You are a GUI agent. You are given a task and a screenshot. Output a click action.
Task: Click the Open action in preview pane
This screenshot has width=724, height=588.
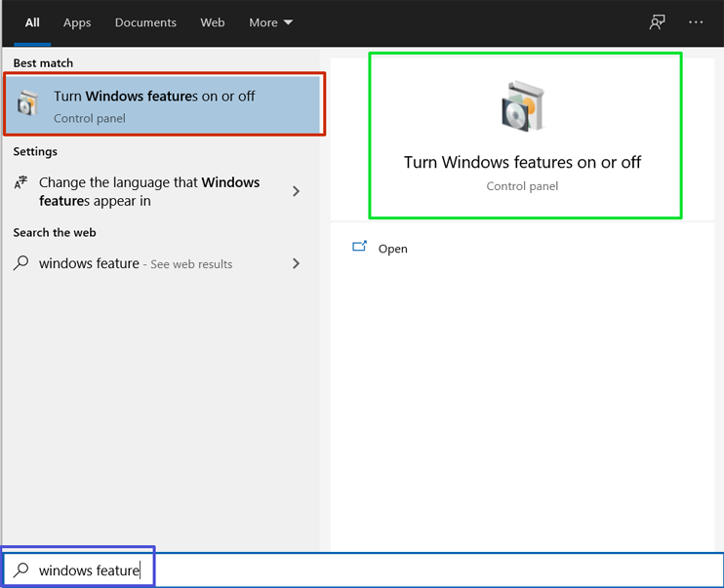[x=392, y=249]
